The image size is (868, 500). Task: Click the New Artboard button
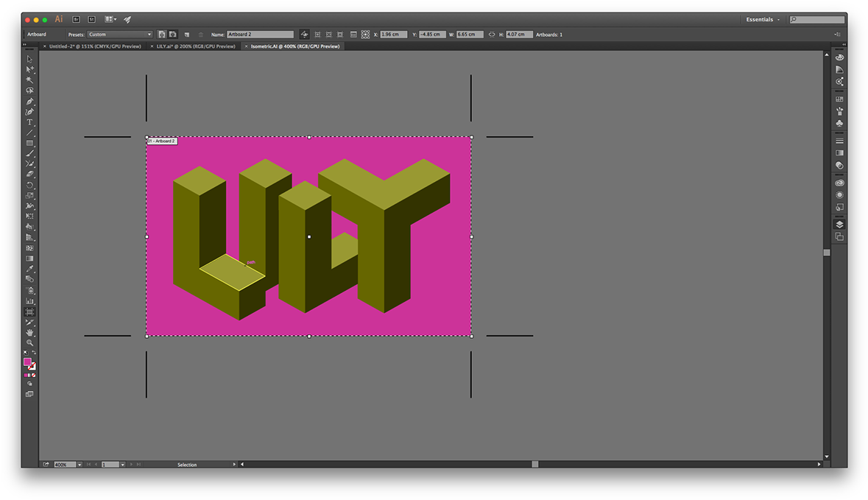pyautogui.click(x=187, y=35)
